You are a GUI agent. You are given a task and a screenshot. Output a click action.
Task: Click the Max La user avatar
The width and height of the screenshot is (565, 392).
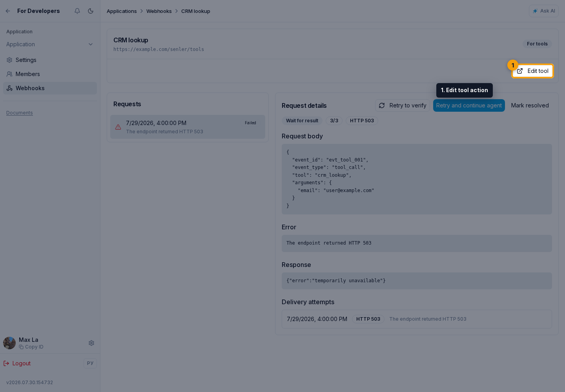point(9,343)
